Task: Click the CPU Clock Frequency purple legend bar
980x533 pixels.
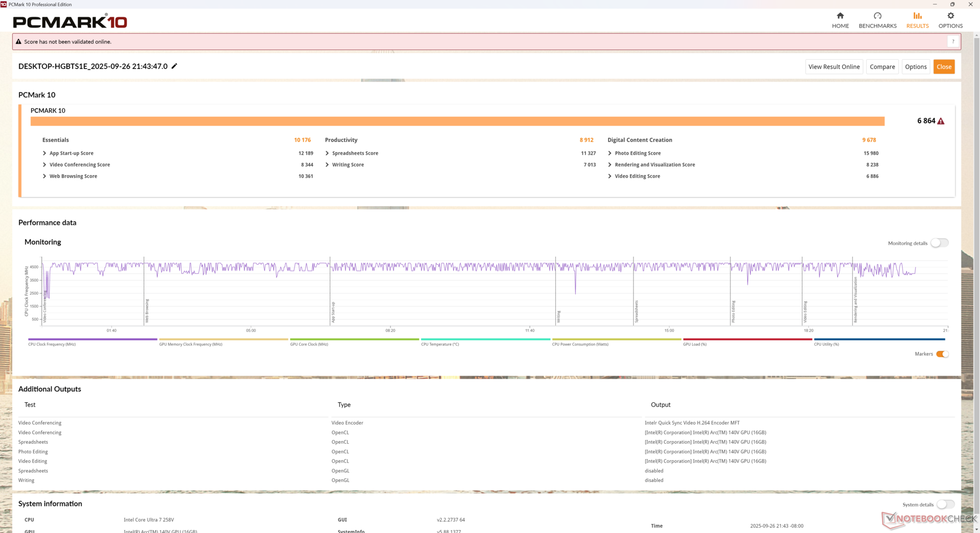Action: tap(92, 339)
